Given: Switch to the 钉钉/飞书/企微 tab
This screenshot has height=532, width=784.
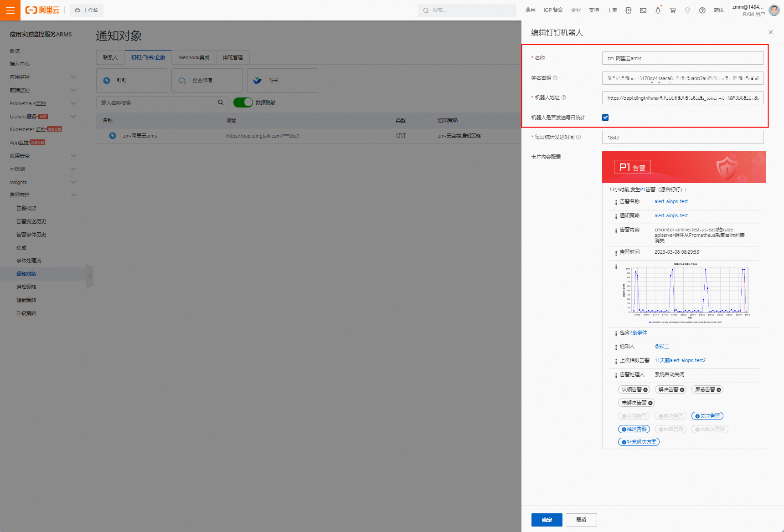Looking at the screenshot, I should [148, 57].
